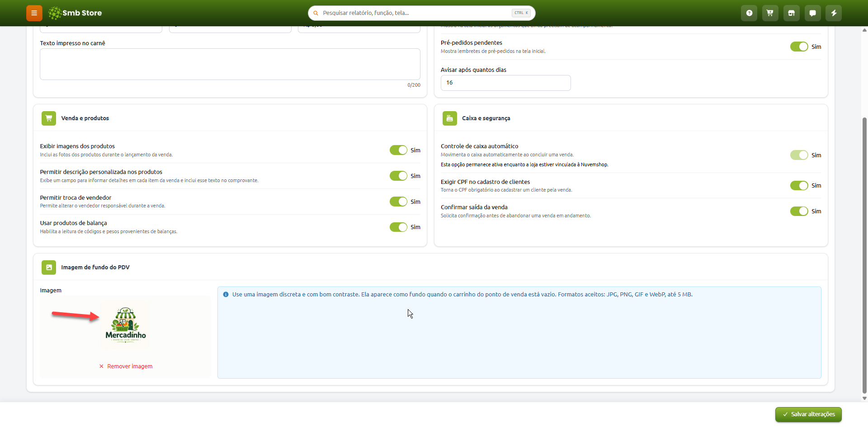Click the 'Caixa e segurança' heading
The image size is (868, 427).
[x=486, y=118]
